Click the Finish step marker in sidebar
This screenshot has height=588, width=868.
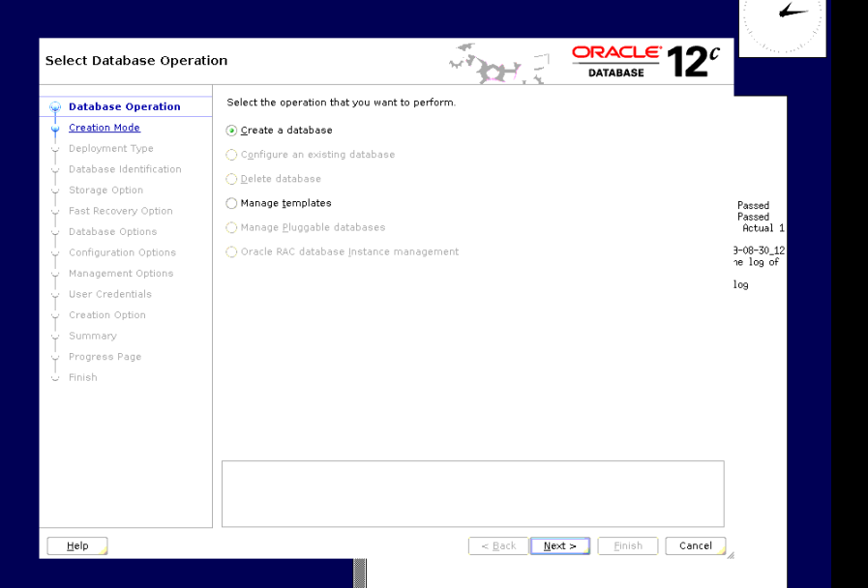(x=56, y=377)
